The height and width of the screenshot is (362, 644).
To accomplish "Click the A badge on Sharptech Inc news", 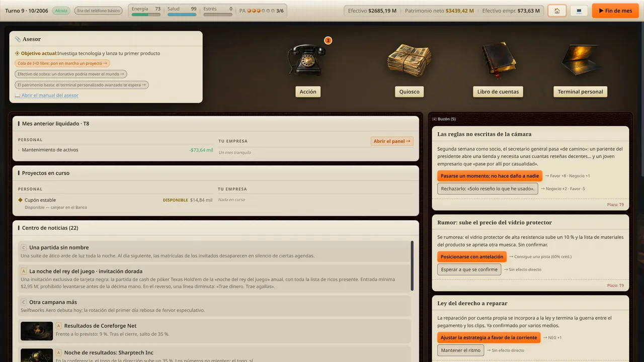I will (x=58, y=352).
